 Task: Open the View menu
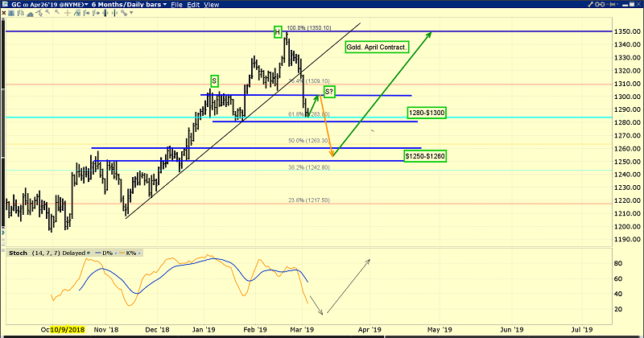coord(212,5)
